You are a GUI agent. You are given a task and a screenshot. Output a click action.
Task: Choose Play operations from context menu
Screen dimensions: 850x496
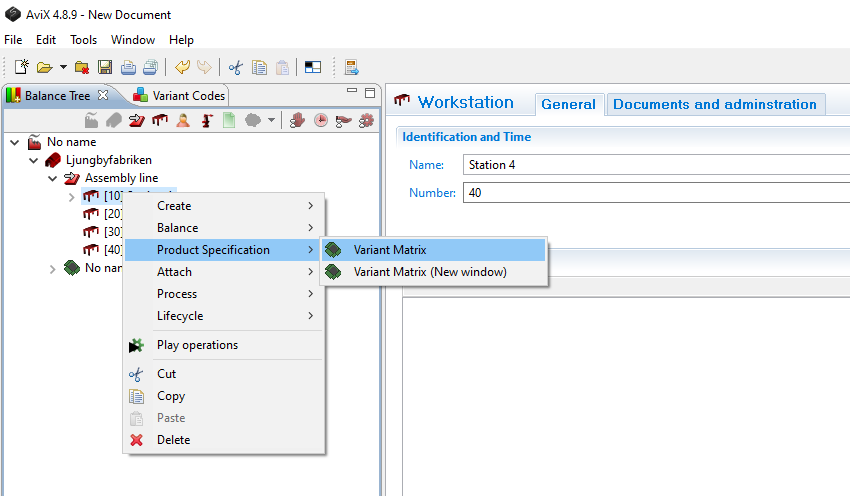coord(197,345)
